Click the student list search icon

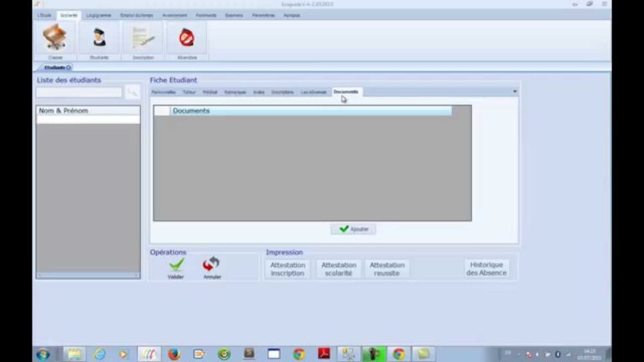[132, 92]
